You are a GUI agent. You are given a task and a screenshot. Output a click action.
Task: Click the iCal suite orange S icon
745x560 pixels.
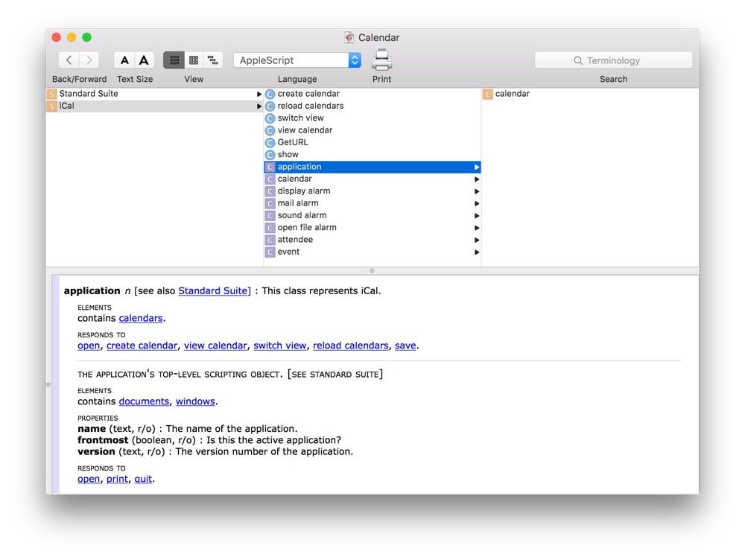52,106
